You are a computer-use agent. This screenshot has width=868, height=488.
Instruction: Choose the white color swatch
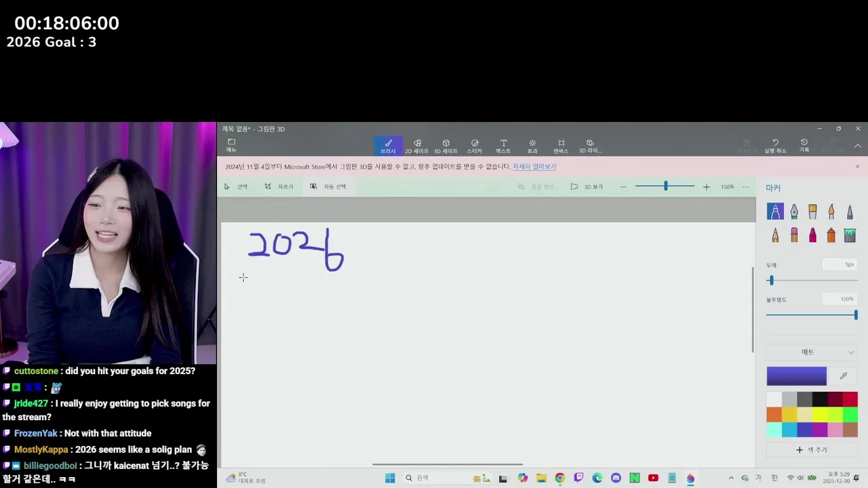point(774,399)
